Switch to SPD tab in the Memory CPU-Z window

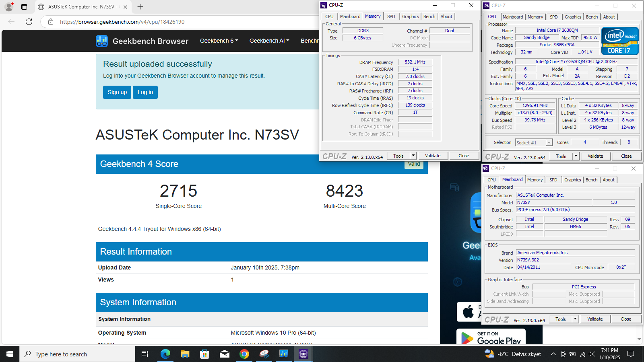click(x=391, y=16)
